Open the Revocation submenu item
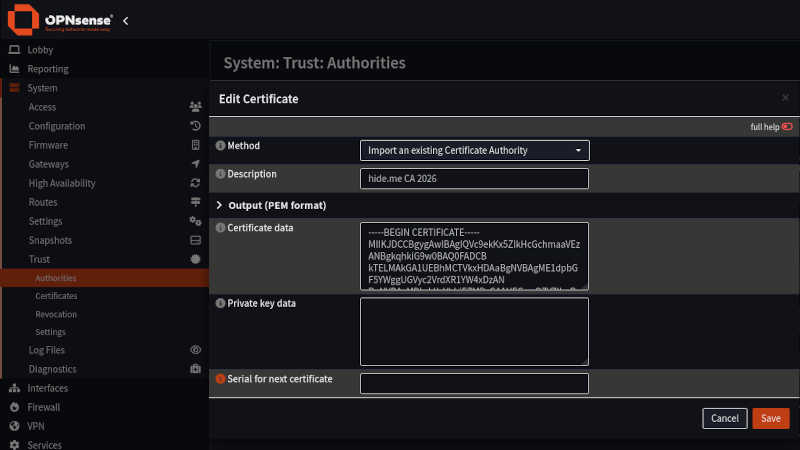 pyautogui.click(x=56, y=314)
